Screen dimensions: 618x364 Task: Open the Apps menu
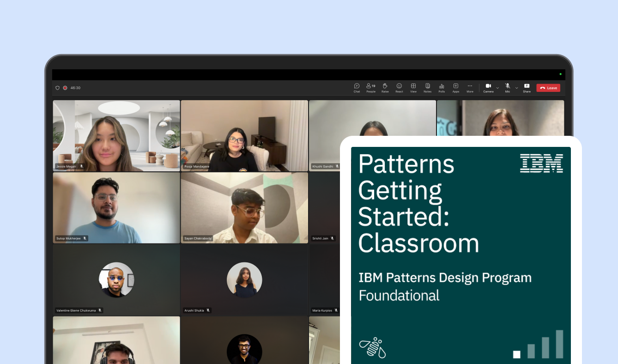click(x=456, y=88)
